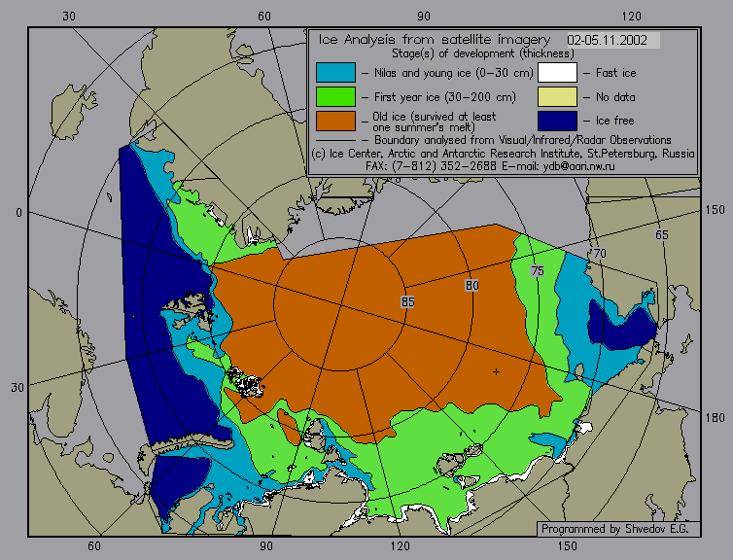Click the left axis longitude label 0

pyautogui.click(x=18, y=213)
